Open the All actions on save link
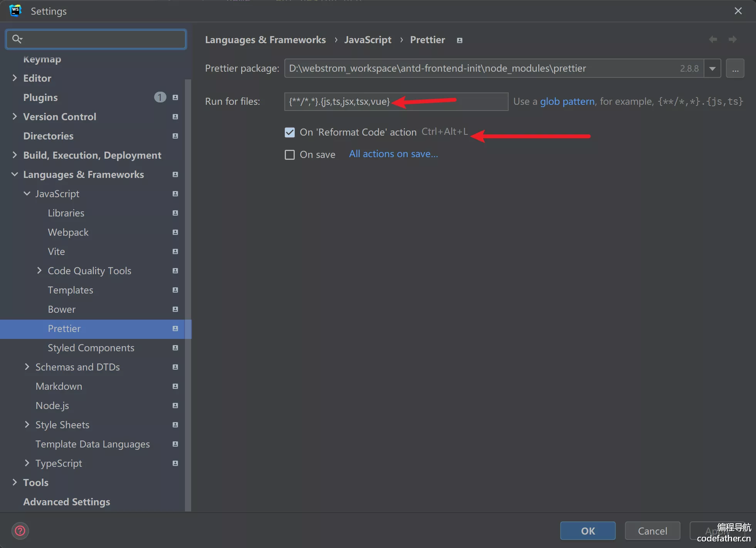Image resolution: width=756 pixels, height=548 pixels. [393, 154]
